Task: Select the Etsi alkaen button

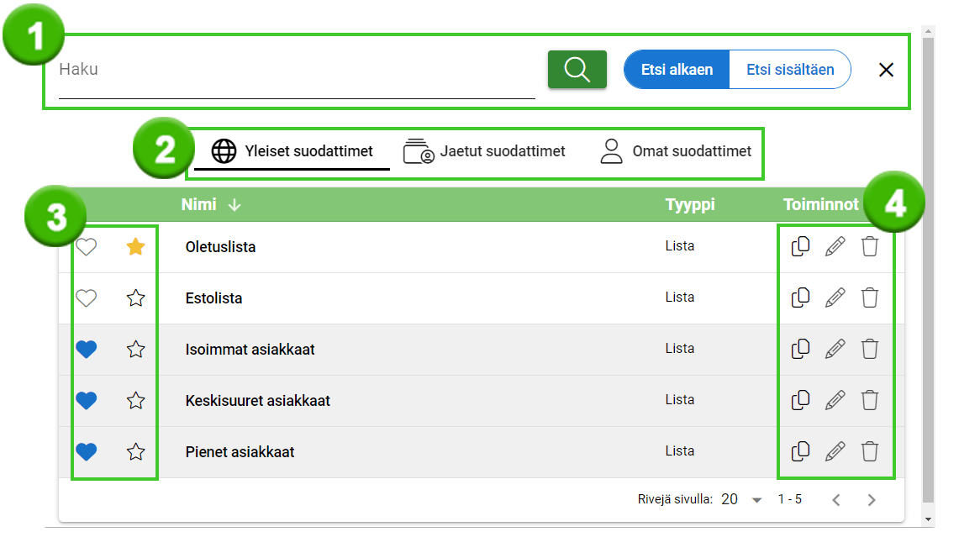Action: pyautogui.click(x=677, y=70)
